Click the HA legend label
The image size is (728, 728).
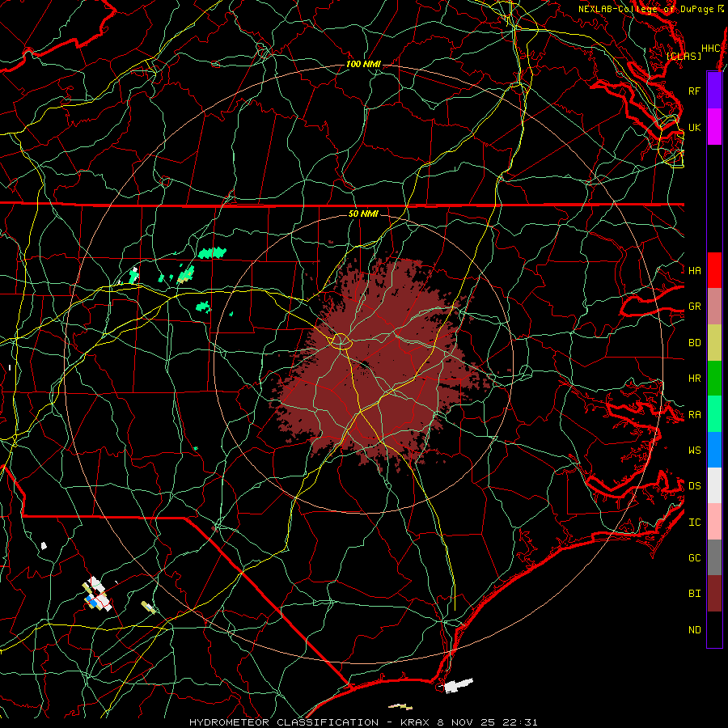(694, 270)
